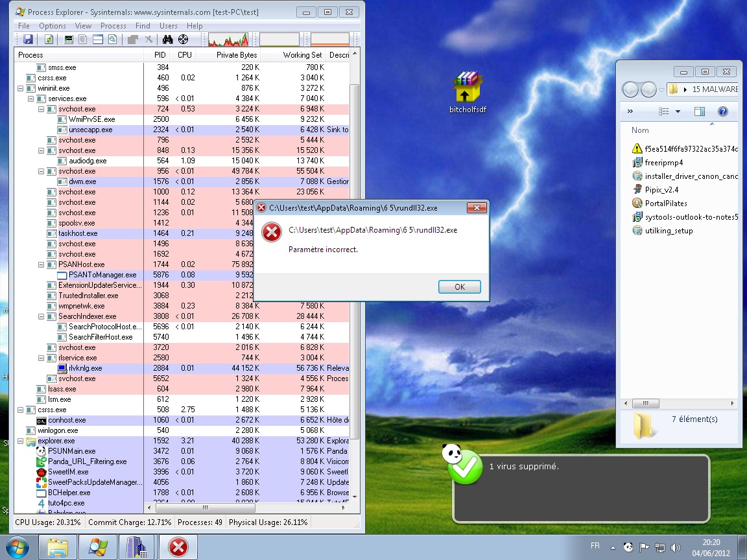Sort by the Working Set column header
This screenshot has width=747, height=560.
(294, 54)
